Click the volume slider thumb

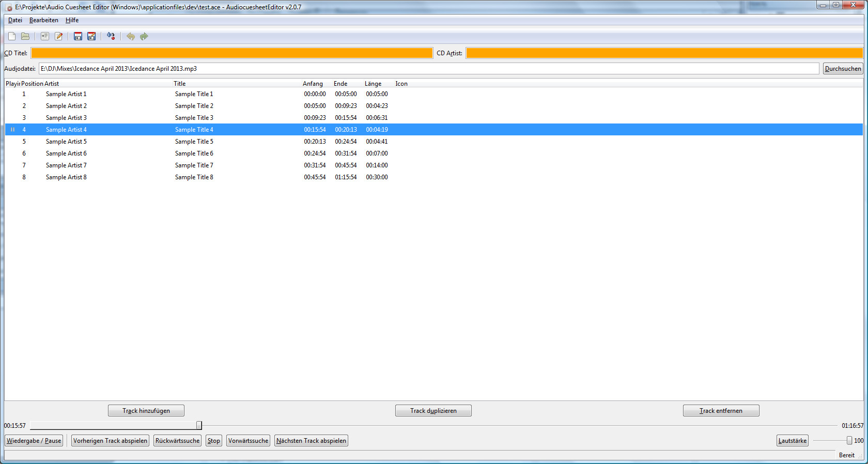849,441
